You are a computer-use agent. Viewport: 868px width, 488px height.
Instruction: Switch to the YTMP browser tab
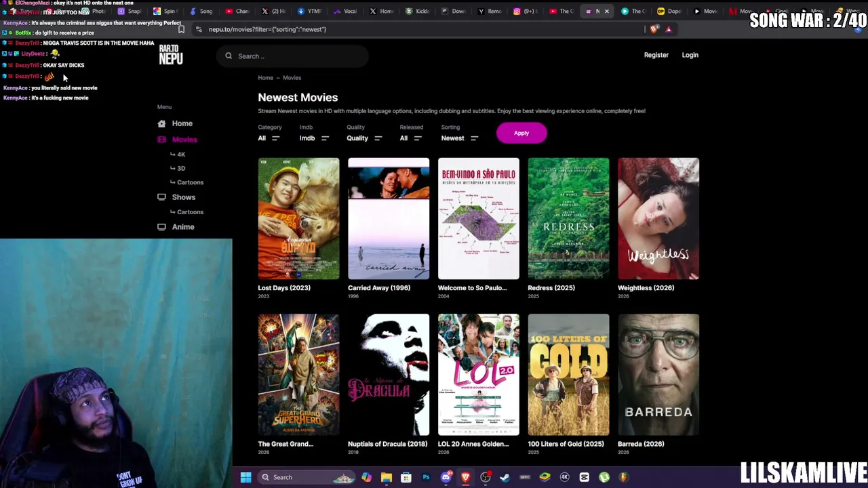pyautogui.click(x=309, y=11)
